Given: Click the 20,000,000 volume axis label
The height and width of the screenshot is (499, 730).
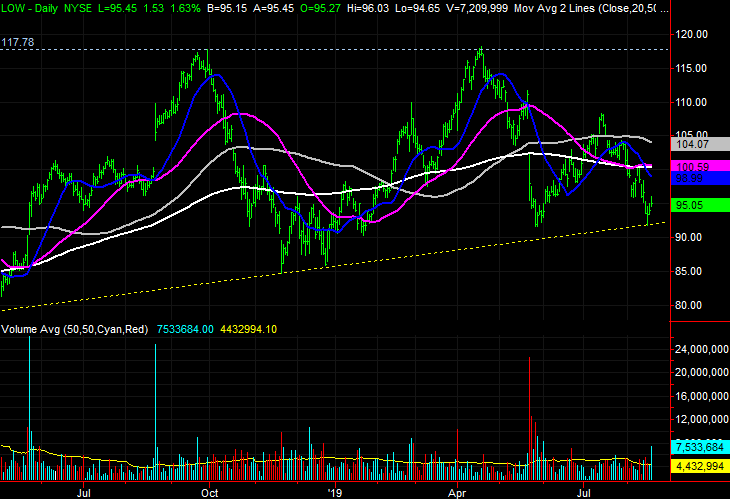Looking at the screenshot, I should [x=702, y=372].
